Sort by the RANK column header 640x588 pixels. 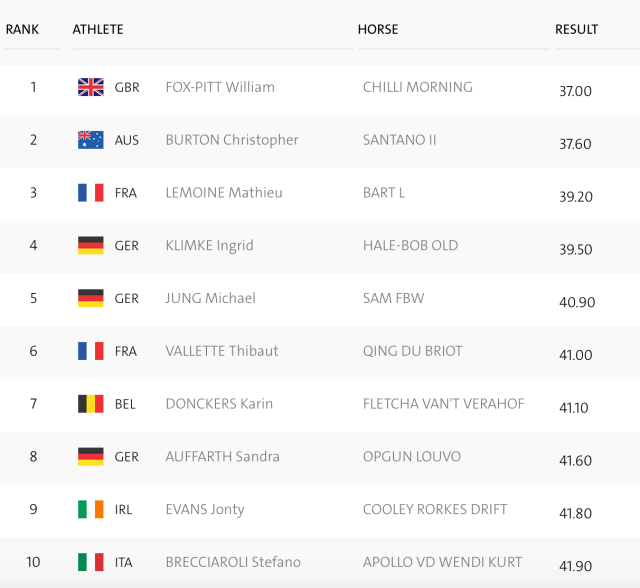click(22, 29)
